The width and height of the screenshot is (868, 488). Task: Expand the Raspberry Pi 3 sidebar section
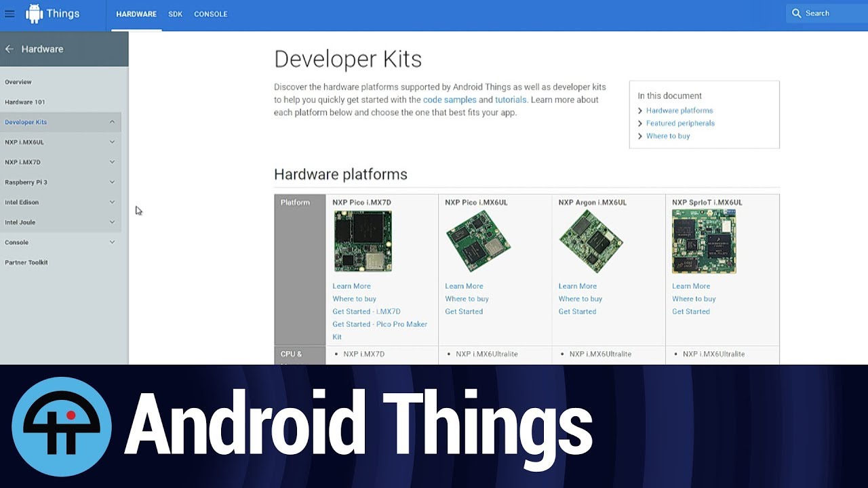pos(112,182)
